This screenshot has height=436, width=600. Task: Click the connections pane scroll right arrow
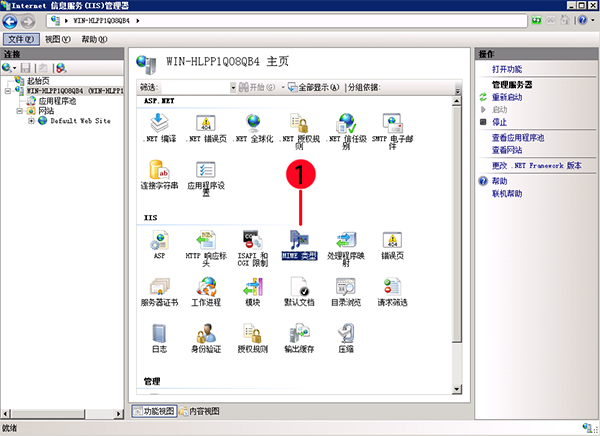[x=119, y=414]
